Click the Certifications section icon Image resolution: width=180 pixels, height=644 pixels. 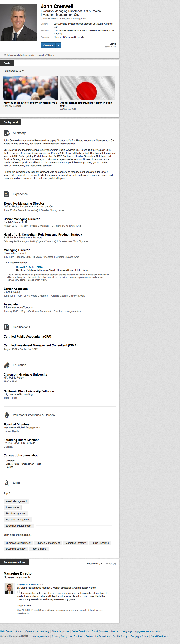point(7,327)
